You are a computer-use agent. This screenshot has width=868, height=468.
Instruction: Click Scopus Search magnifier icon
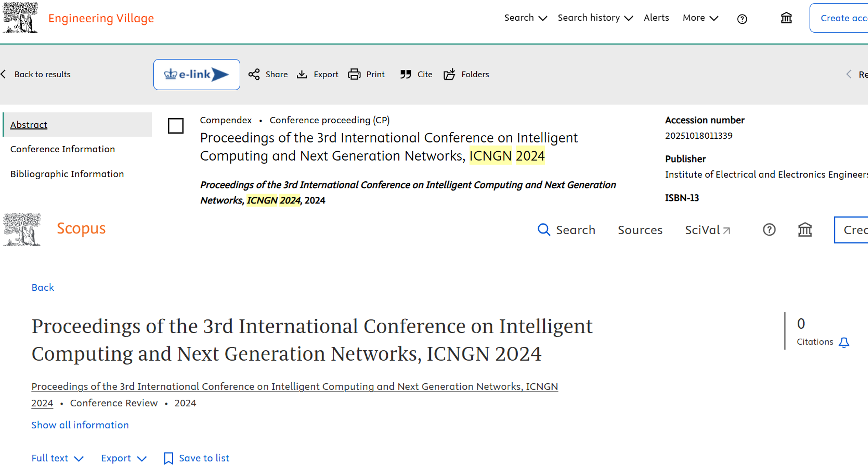click(x=543, y=230)
